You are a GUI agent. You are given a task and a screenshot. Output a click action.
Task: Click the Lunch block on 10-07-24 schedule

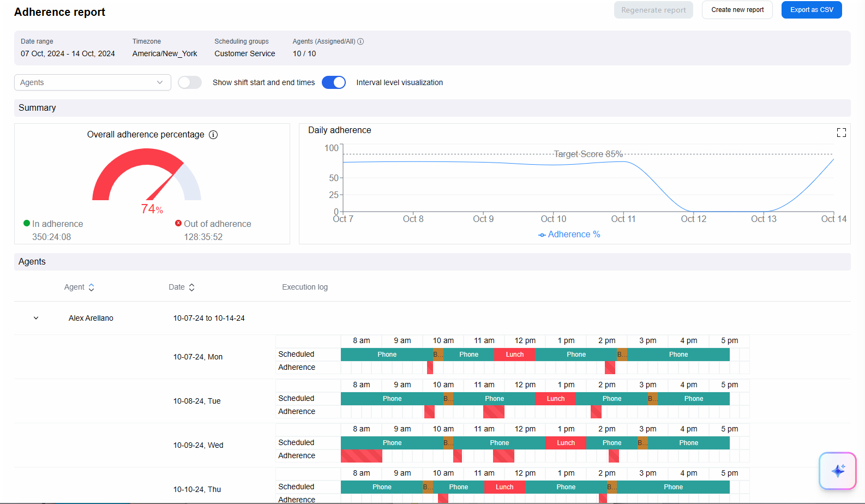[x=514, y=355]
